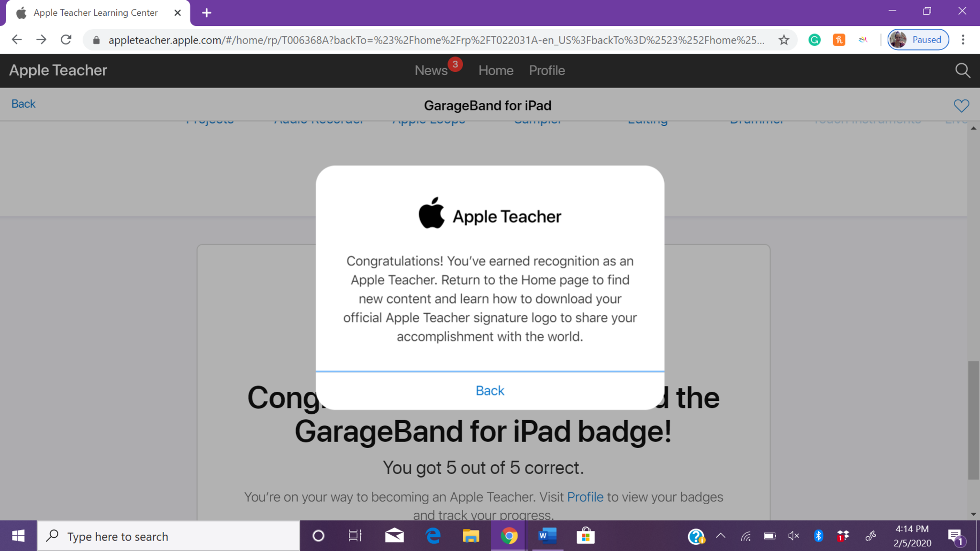Open Microsoft Edge from taskbar

[x=433, y=536]
